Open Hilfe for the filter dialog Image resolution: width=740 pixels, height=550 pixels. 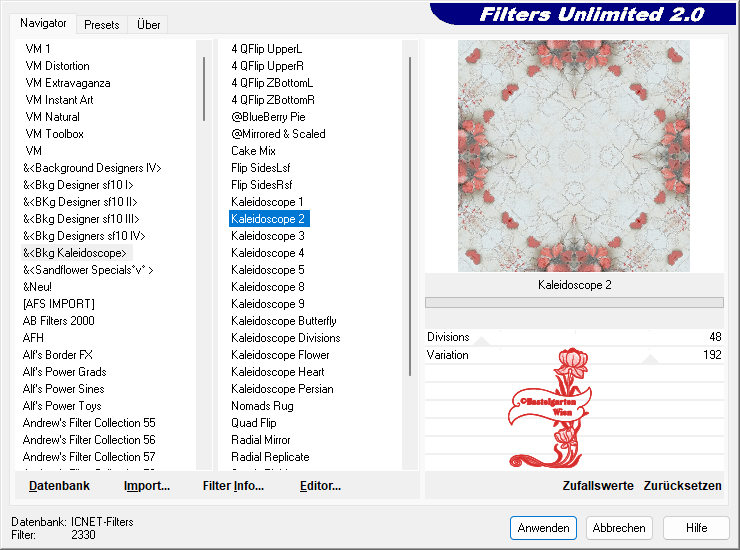coord(696,528)
